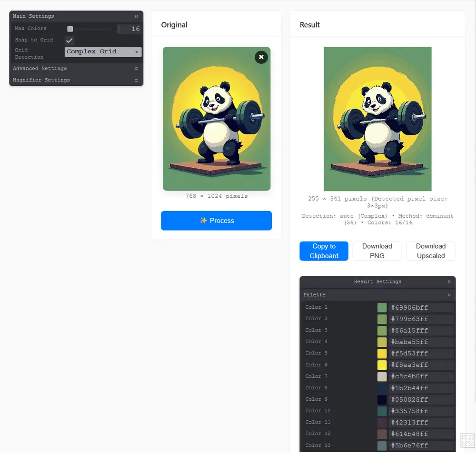Collapse the Palette section
Viewport: 476px width, 455px height.
(x=448, y=295)
